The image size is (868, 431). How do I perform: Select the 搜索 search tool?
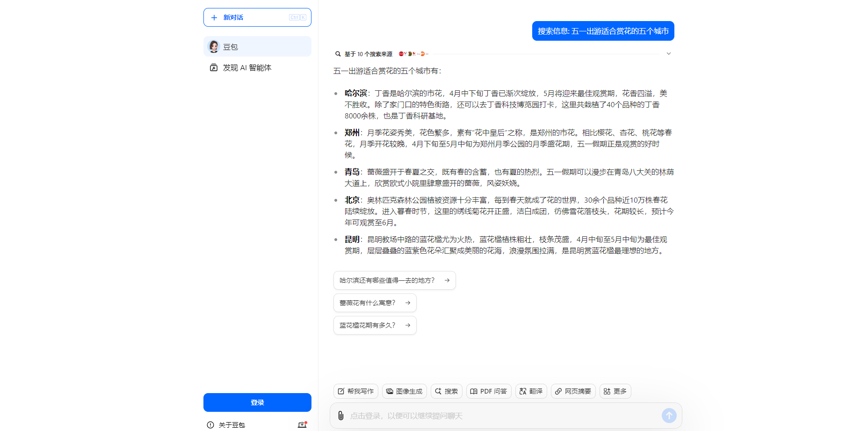(446, 391)
